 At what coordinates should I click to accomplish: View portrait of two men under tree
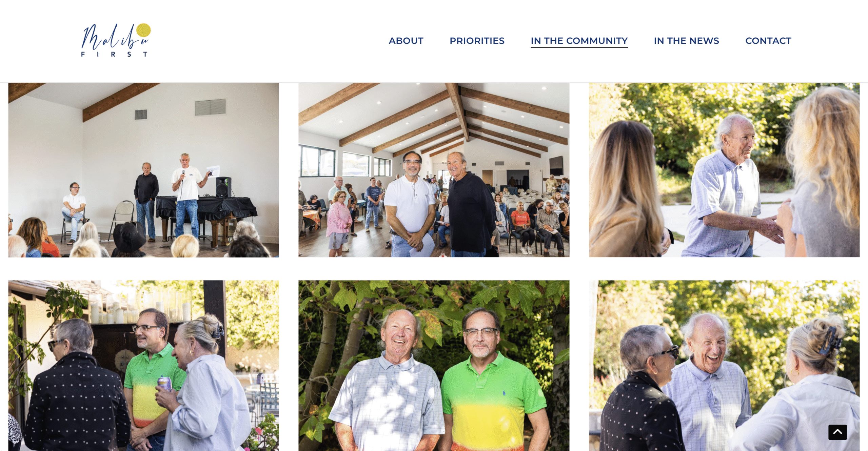point(434,365)
